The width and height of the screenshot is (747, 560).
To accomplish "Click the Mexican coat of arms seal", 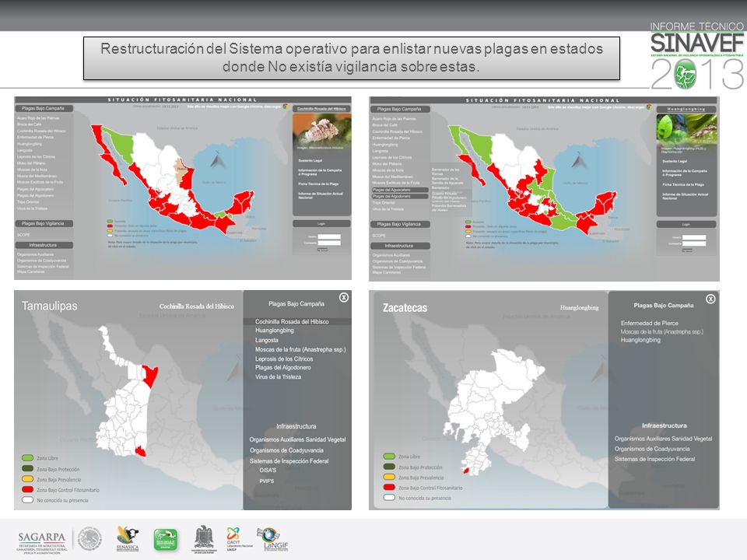I will click(x=89, y=540).
